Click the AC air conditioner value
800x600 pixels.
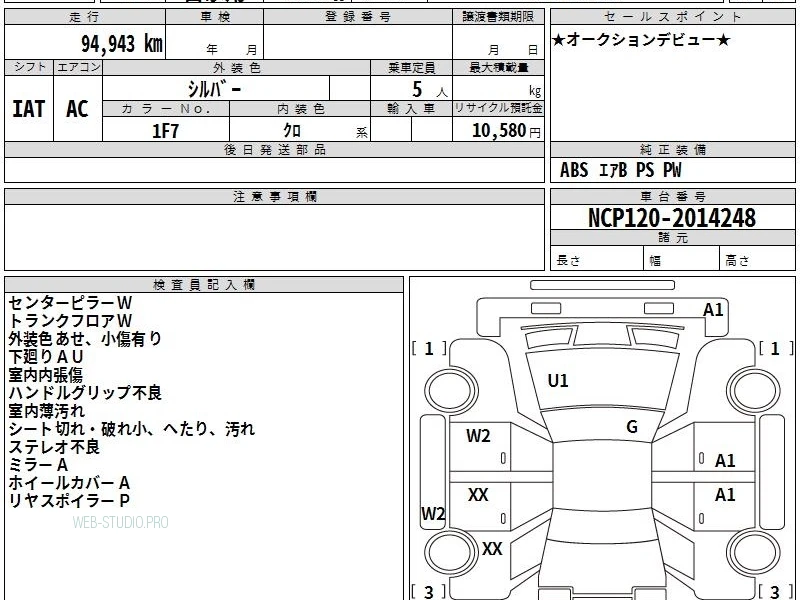(x=77, y=109)
